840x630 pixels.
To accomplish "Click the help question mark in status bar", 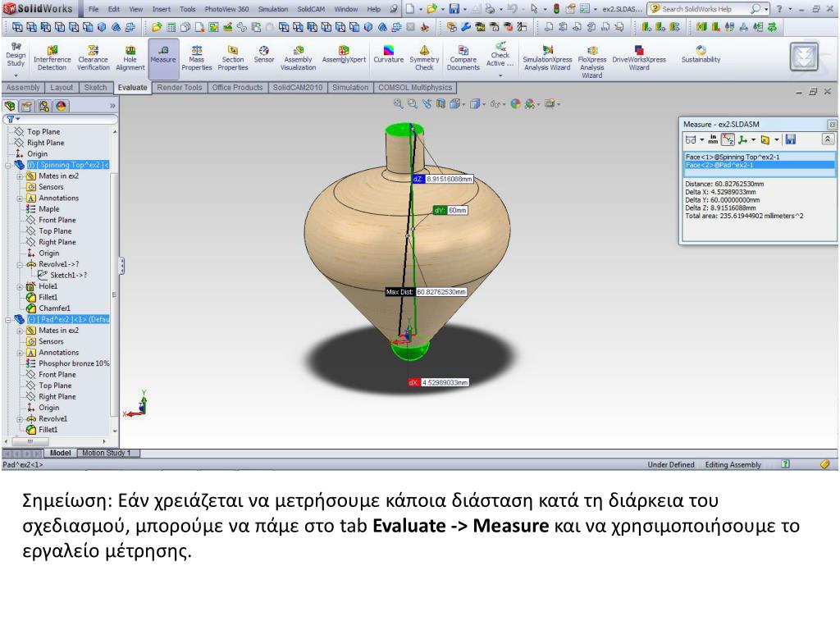I will [x=785, y=464].
